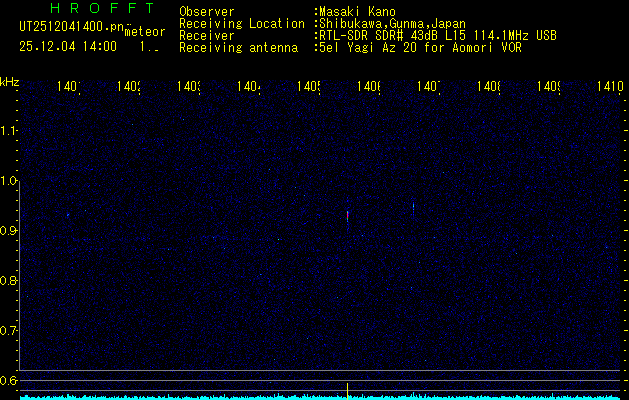Click the kHz axis unit label

[x=10, y=82]
